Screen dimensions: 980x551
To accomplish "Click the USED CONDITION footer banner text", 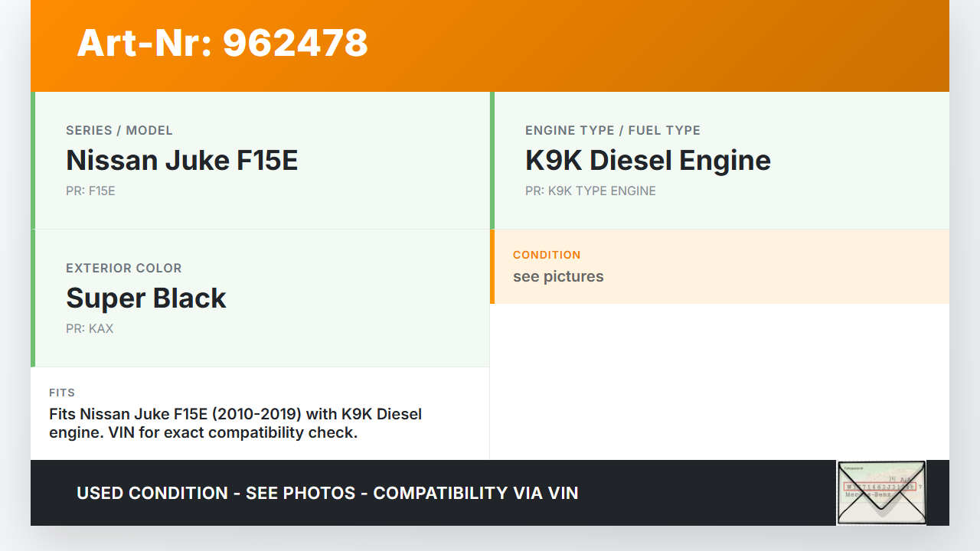I will (327, 493).
